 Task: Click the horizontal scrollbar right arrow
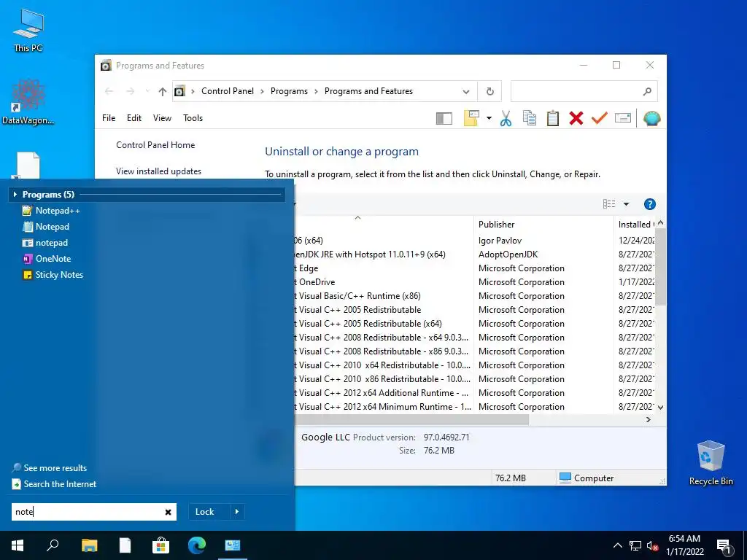coord(648,419)
